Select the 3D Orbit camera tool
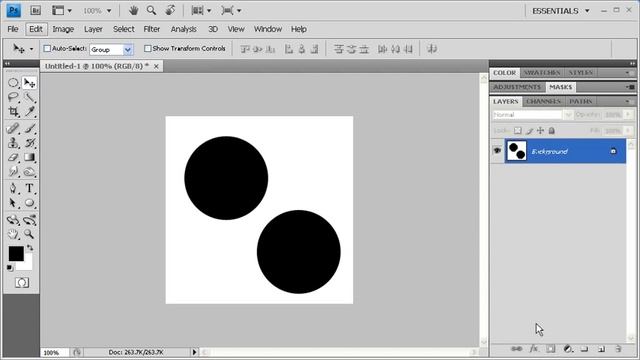The height and width of the screenshot is (360, 640). click(29, 220)
